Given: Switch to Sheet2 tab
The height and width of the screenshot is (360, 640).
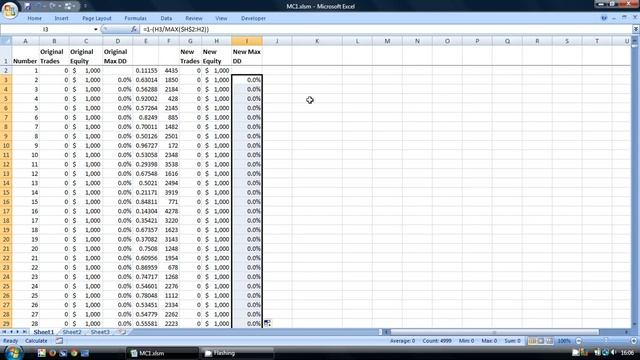Looking at the screenshot, I should [x=72, y=332].
